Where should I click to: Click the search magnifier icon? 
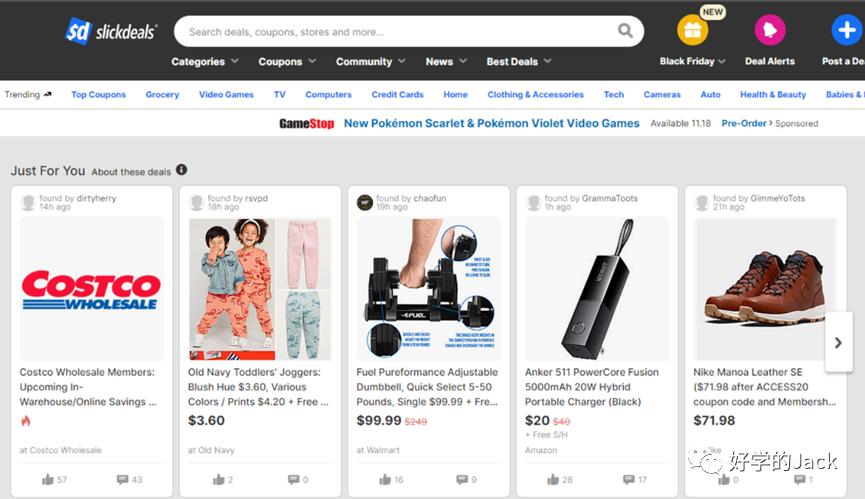pyautogui.click(x=626, y=31)
